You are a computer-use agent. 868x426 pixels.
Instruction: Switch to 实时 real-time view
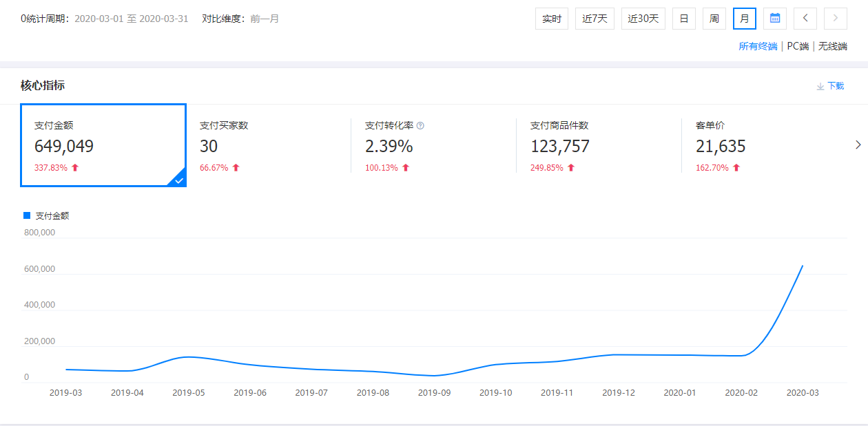[552, 19]
